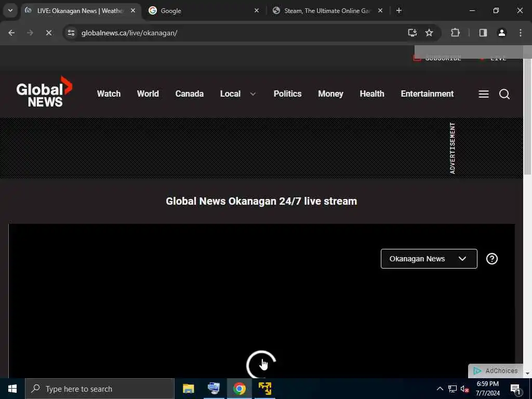532x399 pixels.
Task: Click the muted volume tray icon
Action: (x=464, y=389)
